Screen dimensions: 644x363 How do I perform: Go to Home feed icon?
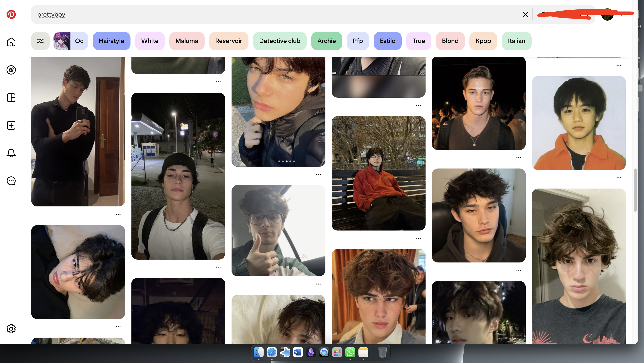[11, 42]
